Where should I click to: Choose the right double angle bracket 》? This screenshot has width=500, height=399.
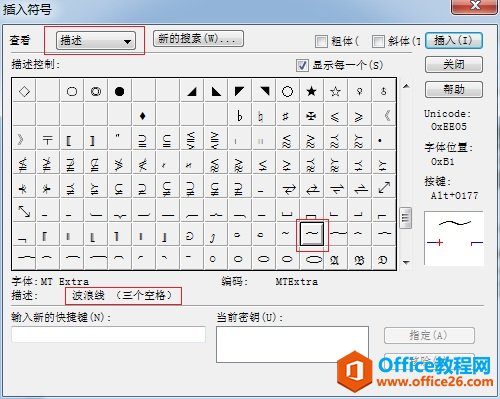(x=21, y=140)
